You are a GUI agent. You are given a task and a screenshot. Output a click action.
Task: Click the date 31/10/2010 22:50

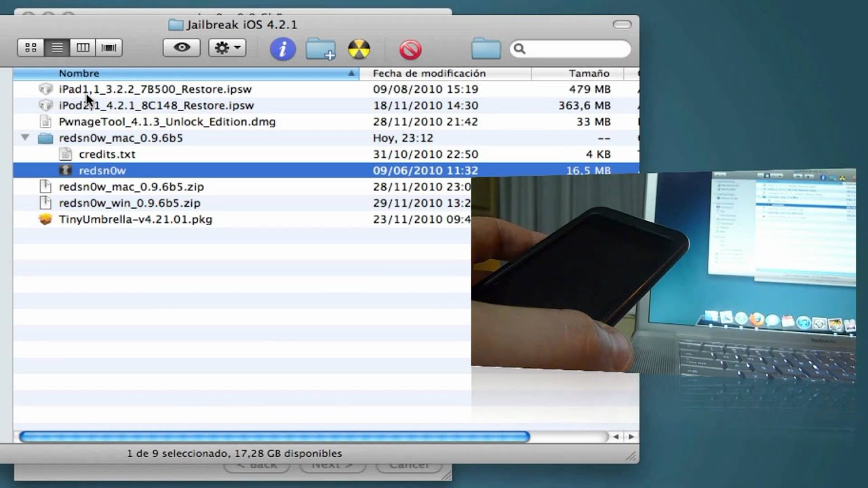425,154
